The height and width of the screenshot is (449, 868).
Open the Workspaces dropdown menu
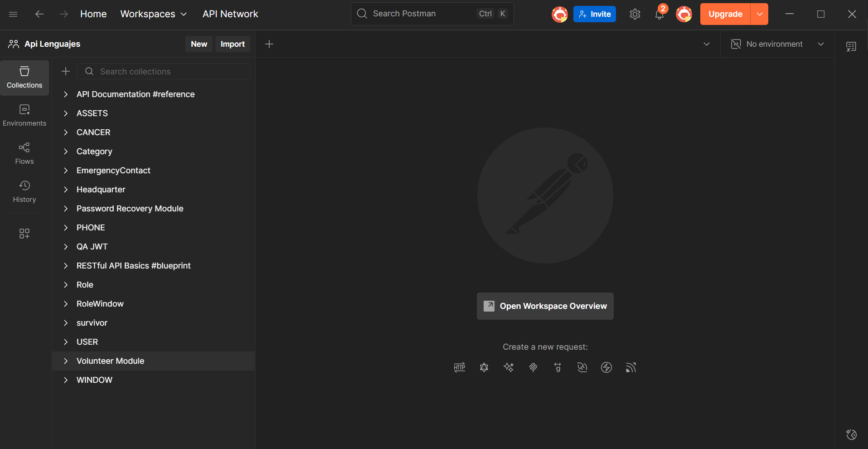[x=153, y=14]
